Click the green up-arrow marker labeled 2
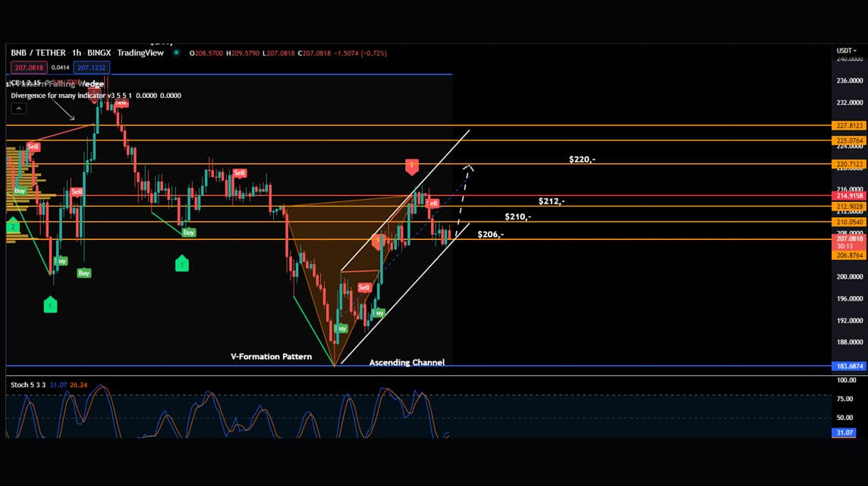 pos(13,225)
